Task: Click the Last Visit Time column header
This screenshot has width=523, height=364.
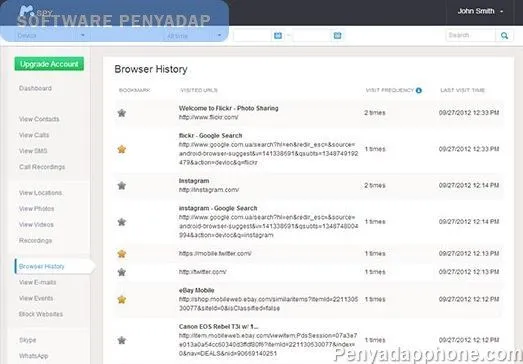Action: point(462,90)
